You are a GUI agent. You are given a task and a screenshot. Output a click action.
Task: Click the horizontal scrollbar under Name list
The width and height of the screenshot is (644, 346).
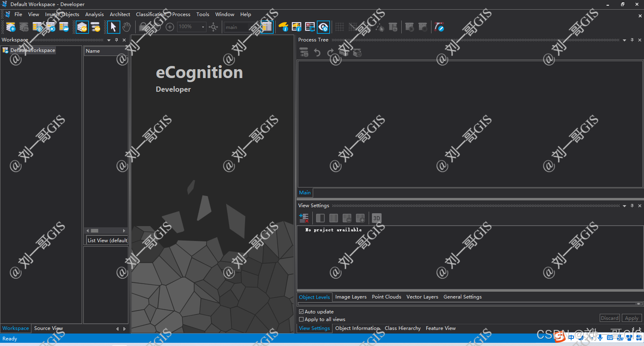pyautogui.click(x=106, y=231)
